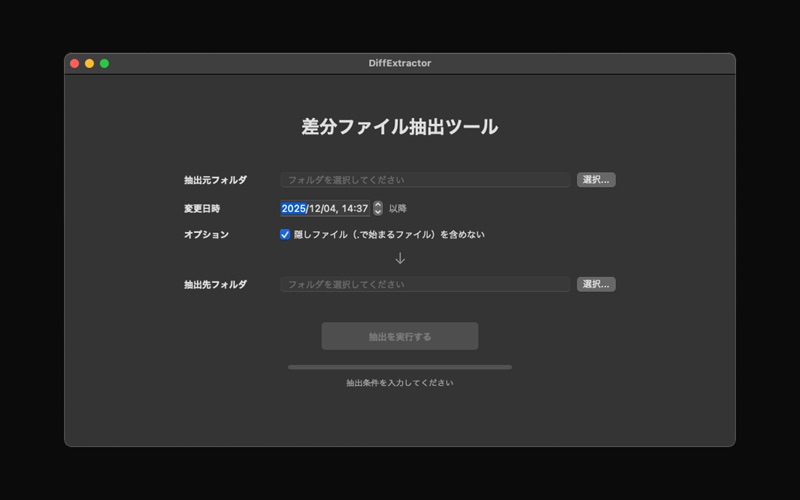Click the 変更日時 label
800x500 pixels.
[x=202, y=208]
